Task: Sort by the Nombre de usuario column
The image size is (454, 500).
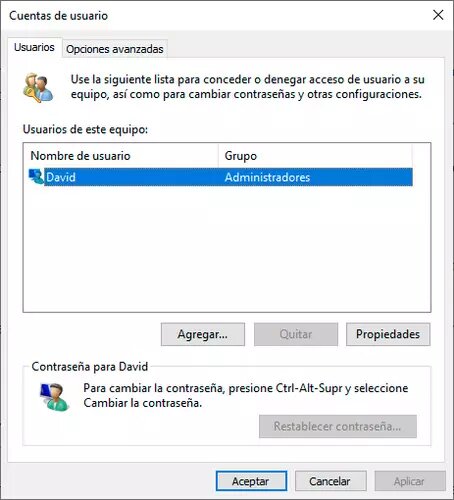Action: coord(121,156)
